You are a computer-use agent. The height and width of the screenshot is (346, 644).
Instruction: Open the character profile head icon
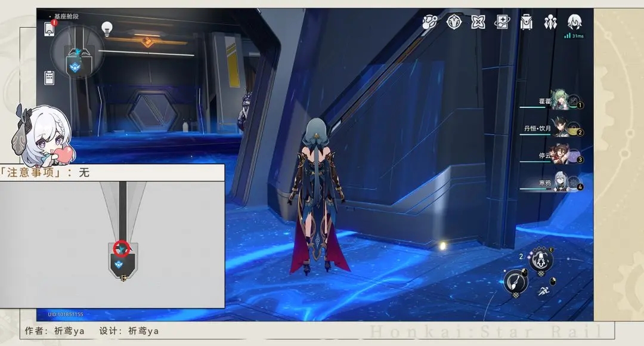click(x=575, y=23)
